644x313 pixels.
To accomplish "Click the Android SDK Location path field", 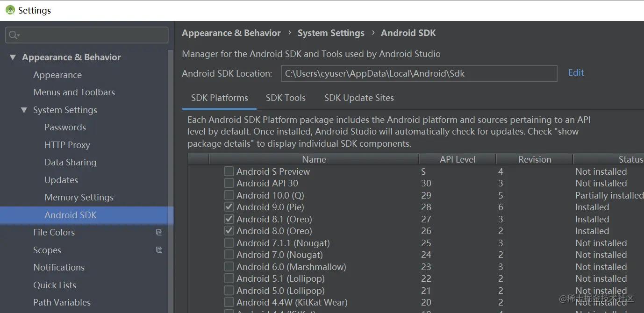I will pos(419,73).
